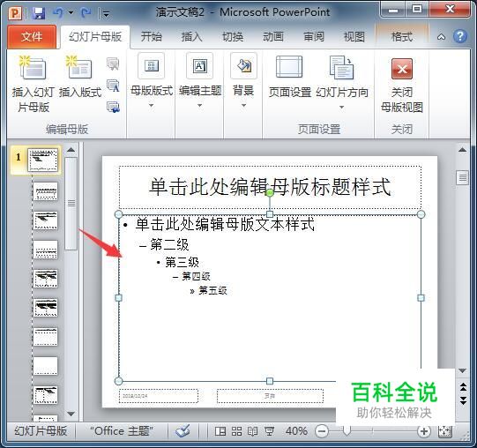Switch to the 视图 (View) tab
477x448 pixels.
click(354, 37)
